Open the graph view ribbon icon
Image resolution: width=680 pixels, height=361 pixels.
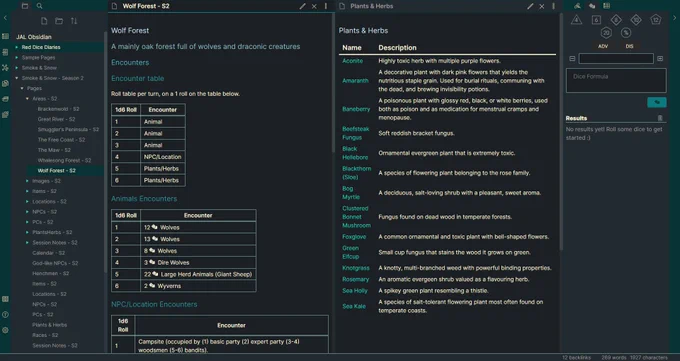pyautogui.click(x=5, y=68)
